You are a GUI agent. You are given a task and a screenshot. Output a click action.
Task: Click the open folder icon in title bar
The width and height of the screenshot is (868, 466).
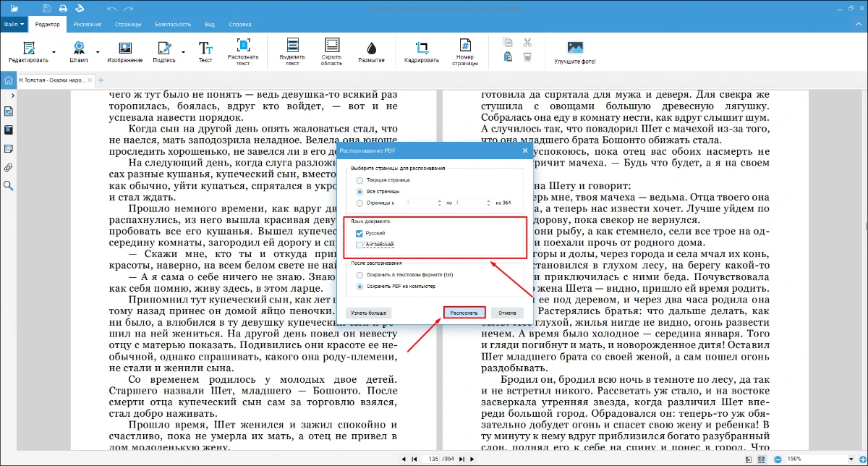(14, 8)
